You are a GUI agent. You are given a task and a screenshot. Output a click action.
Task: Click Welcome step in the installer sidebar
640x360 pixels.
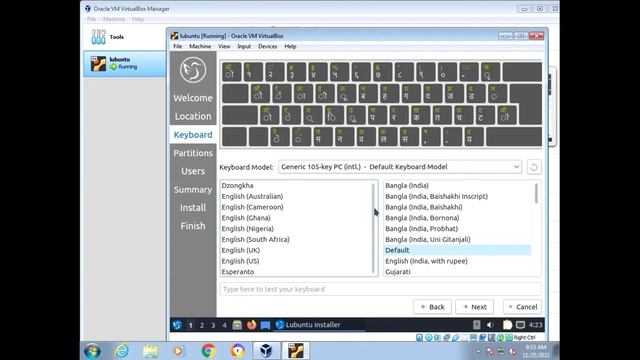click(193, 98)
